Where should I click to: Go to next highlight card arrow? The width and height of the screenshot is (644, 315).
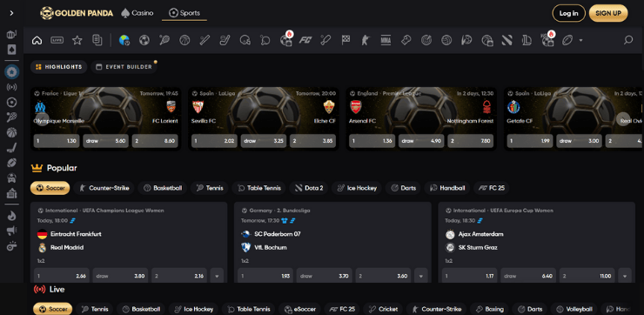(623, 118)
